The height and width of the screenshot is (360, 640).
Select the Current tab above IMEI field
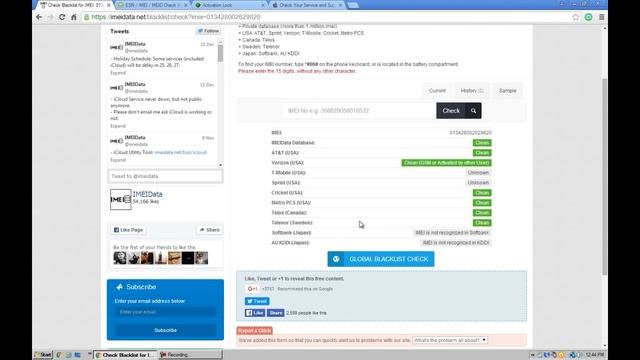437,91
